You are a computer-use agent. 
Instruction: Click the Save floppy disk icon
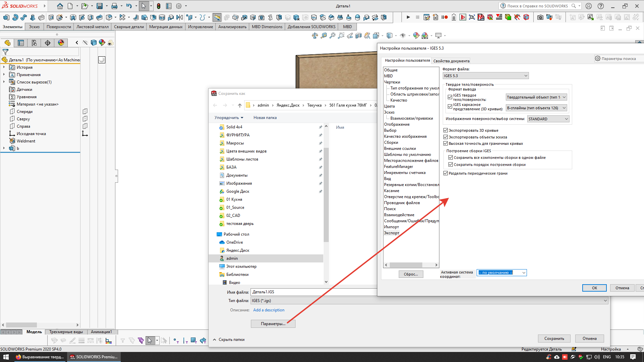[100, 6]
